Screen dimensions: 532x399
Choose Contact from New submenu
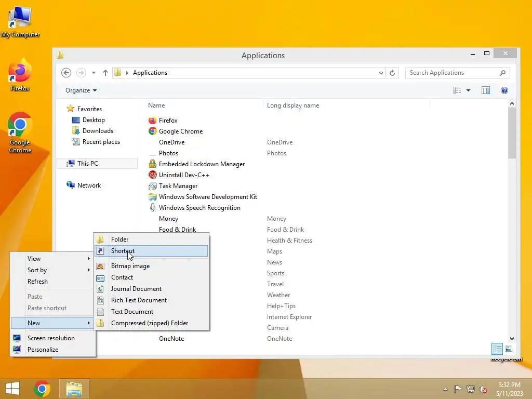coord(151,277)
